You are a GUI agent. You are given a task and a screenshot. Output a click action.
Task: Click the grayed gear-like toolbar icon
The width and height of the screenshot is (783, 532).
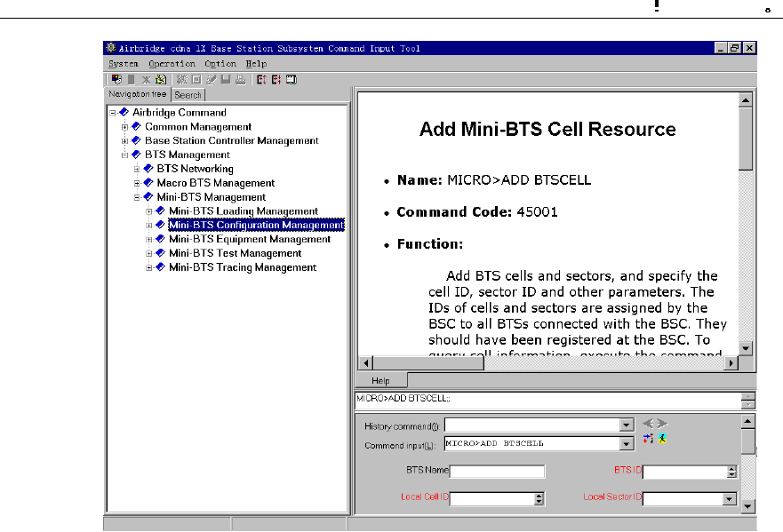182,79
